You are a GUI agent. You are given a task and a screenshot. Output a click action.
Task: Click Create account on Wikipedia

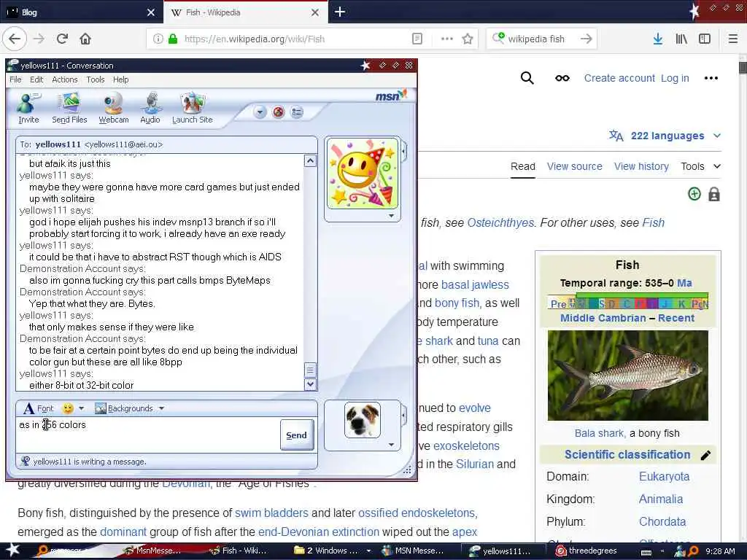click(x=619, y=78)
